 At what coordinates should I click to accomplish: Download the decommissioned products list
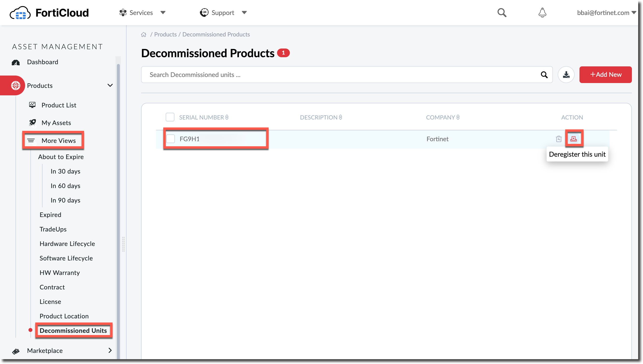pos(566,75)
